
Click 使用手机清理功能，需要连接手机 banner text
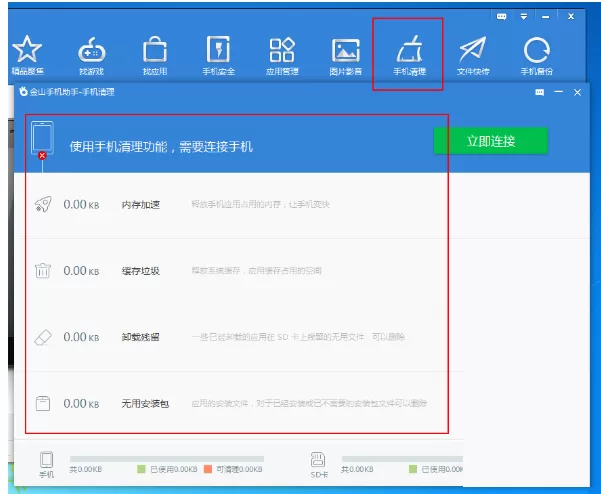(x=161, y=146)
